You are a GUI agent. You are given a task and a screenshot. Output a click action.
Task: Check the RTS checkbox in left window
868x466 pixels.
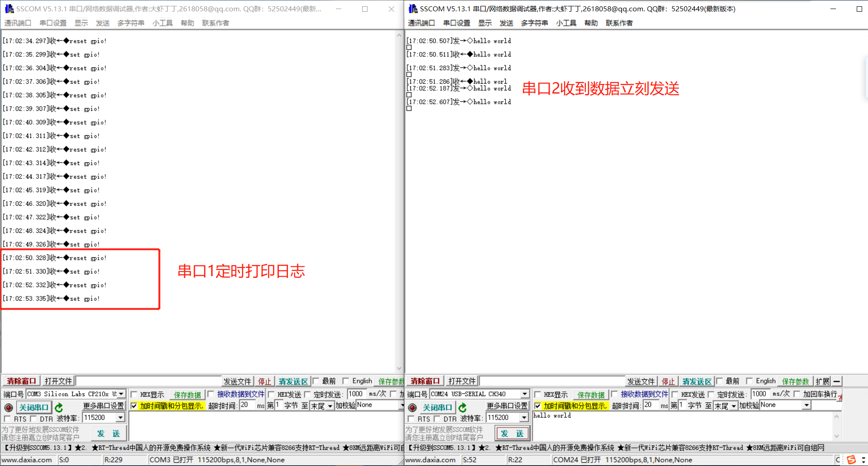click(8, 419)
